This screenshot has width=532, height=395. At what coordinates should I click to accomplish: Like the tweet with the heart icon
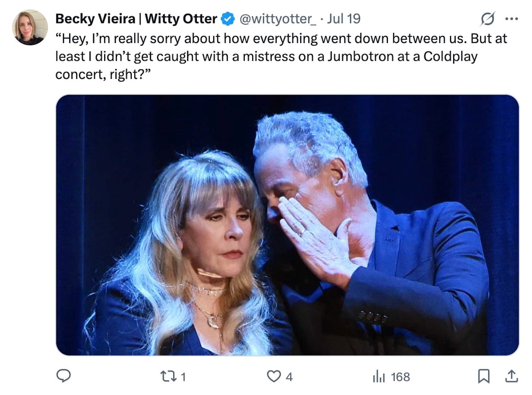274,377
